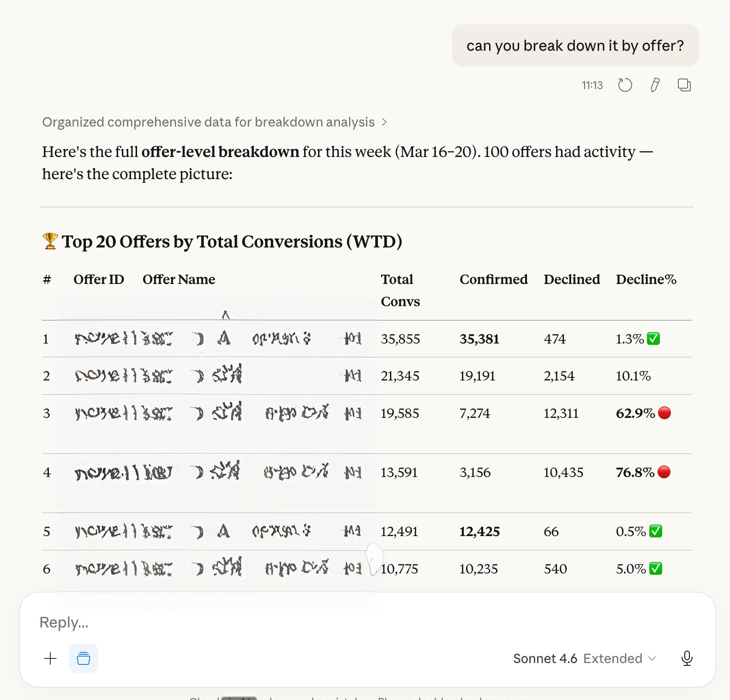
Task: Click the green checkmark next to 0.5%
Action: point(656,531)
